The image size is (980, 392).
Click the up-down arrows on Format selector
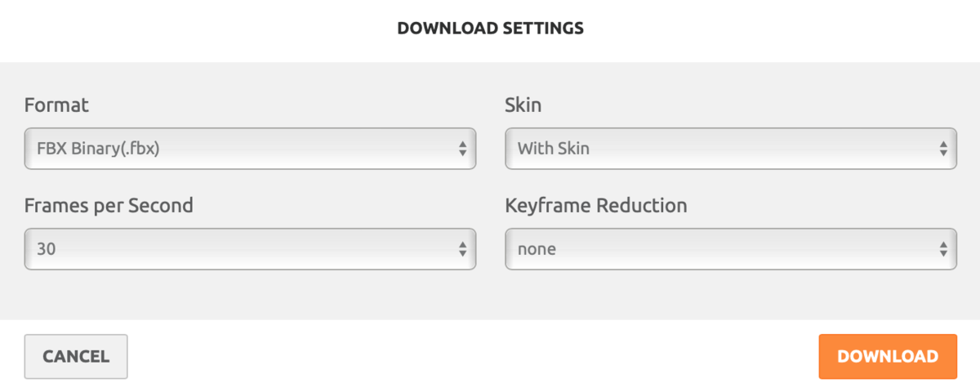click(x=462, y=149)
